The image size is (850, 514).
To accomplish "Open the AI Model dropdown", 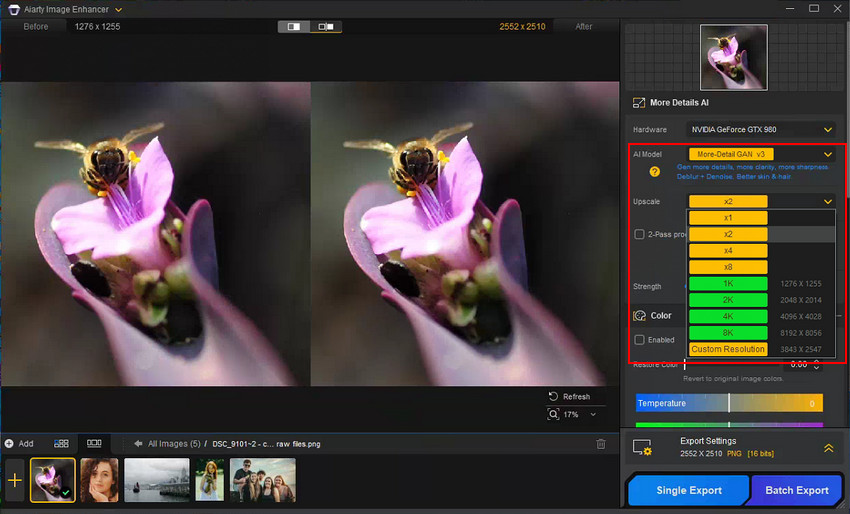I will tap(827, 154).
